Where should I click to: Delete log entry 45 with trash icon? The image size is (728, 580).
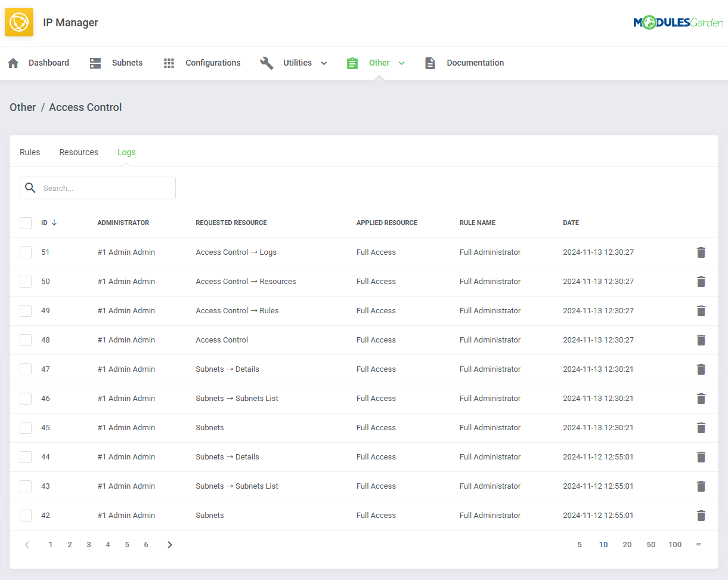pos(701,428)
